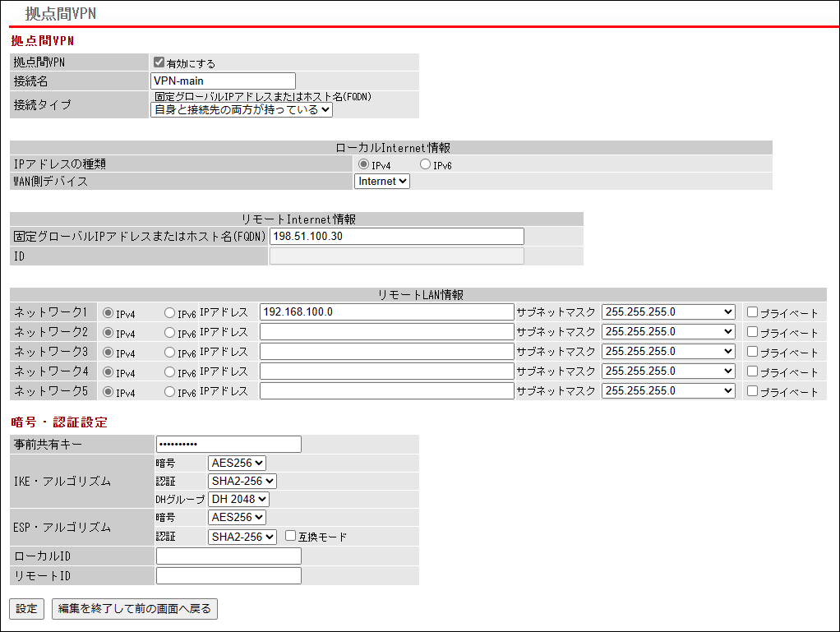Click the 設定 button
The height and width of the screenshot is (632, 840).
tap(27, 609)
